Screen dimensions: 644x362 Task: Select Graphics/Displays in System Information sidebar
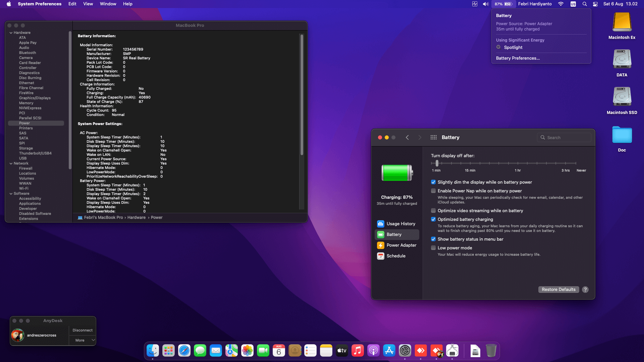pyautogui.click(x=35, y=98)
